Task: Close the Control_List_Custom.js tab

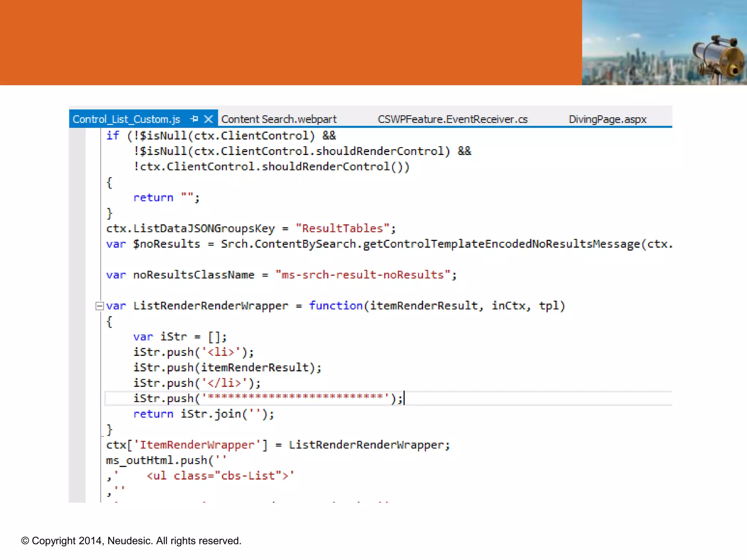Action: pos(208,119)
